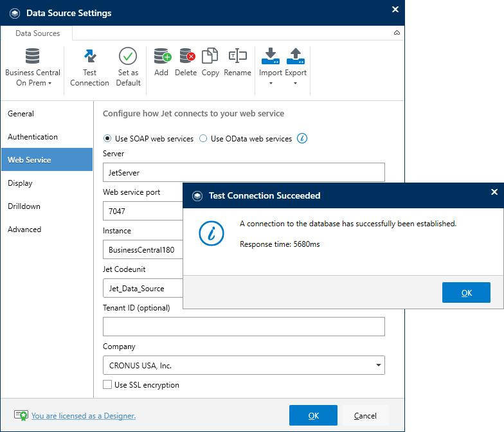Go to the General settings page
Image resolution: width=504 pixels, height=432 pixels.
tap(47, 113)
